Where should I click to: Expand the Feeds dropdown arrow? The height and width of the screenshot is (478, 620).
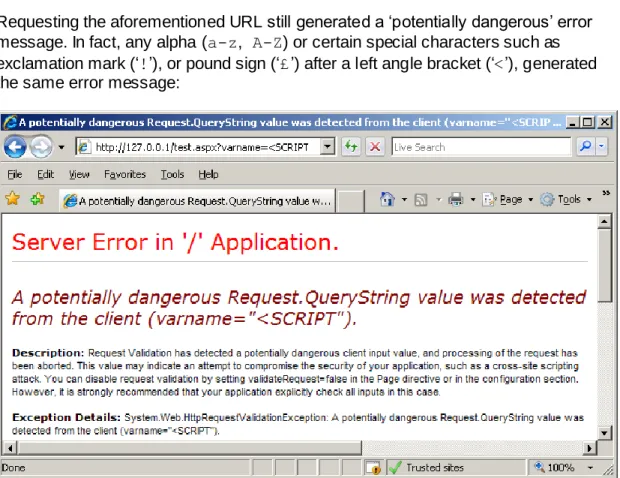[x=439, y=200]
